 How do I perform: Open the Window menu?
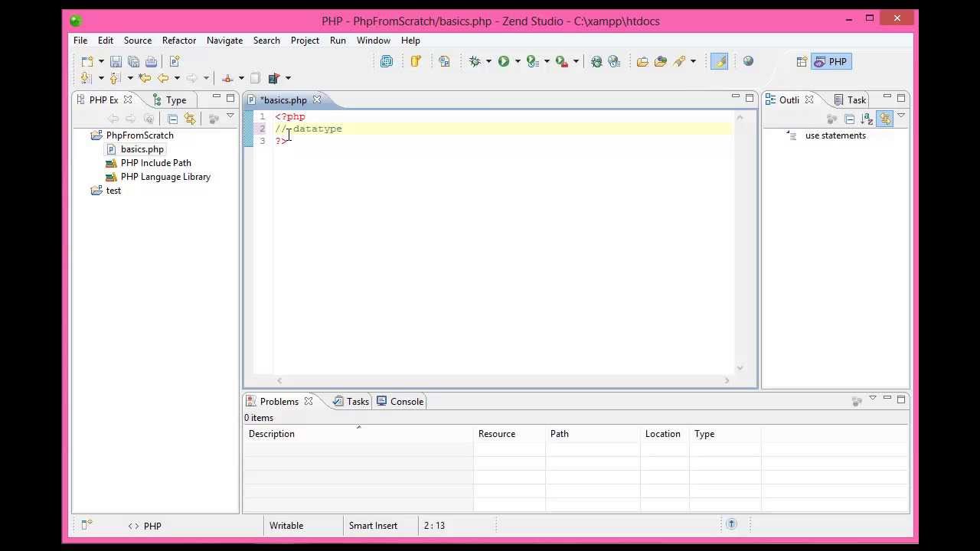[x=374, y=41]
